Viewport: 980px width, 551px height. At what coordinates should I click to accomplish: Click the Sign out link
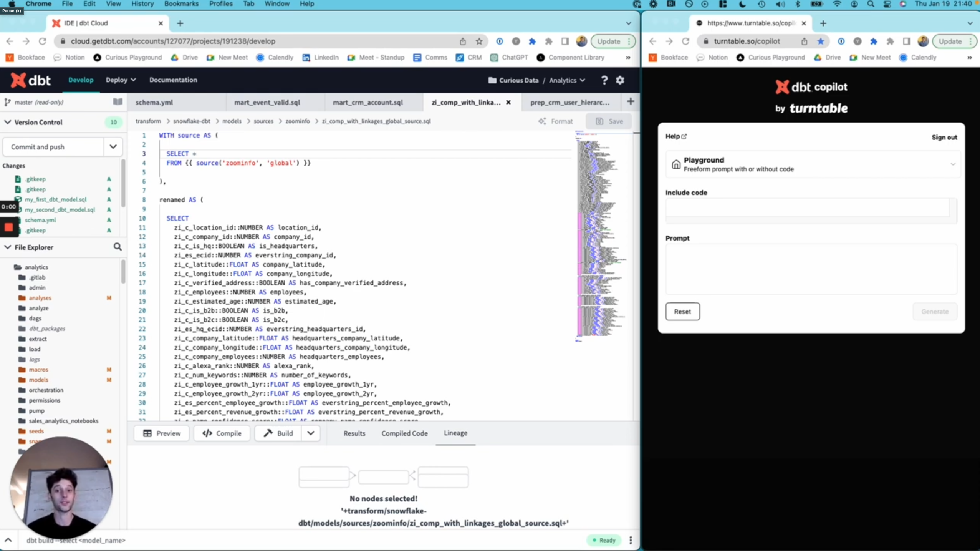click(x=944, y=137)
